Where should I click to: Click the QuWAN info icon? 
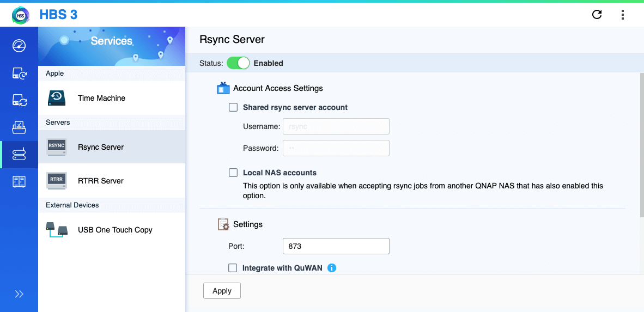(331, 268)
